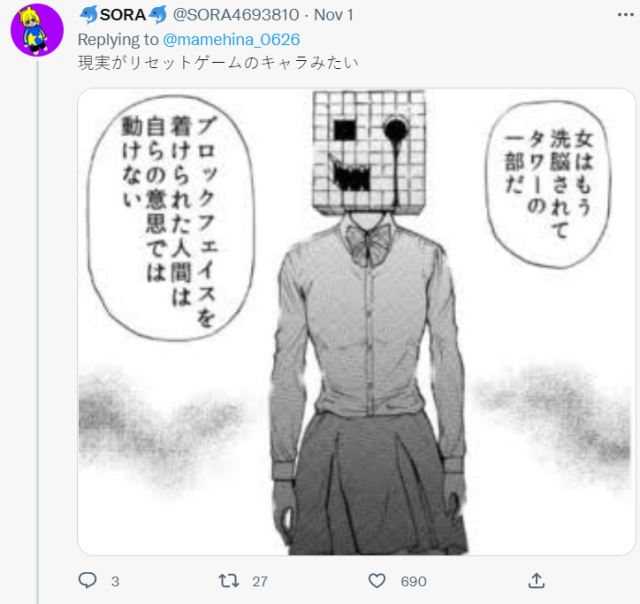The width and height of the screenshot is (640, 604).
Task: Click the block-face head in the image
Action: click(369, 152)
